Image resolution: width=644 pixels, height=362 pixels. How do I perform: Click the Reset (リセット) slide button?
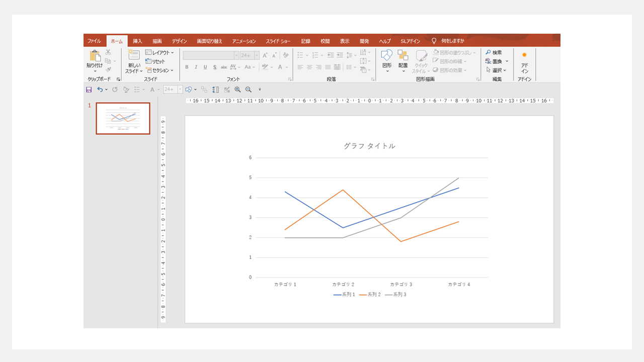[155, 61]
